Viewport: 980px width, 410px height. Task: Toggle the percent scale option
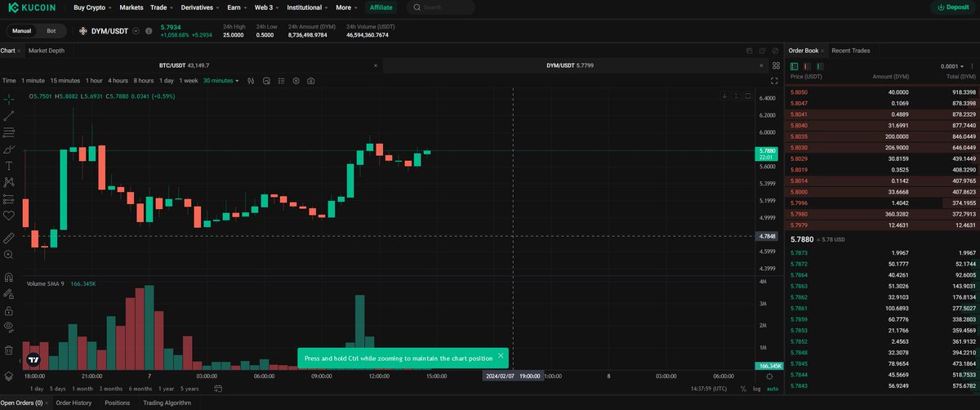(743, 389)
